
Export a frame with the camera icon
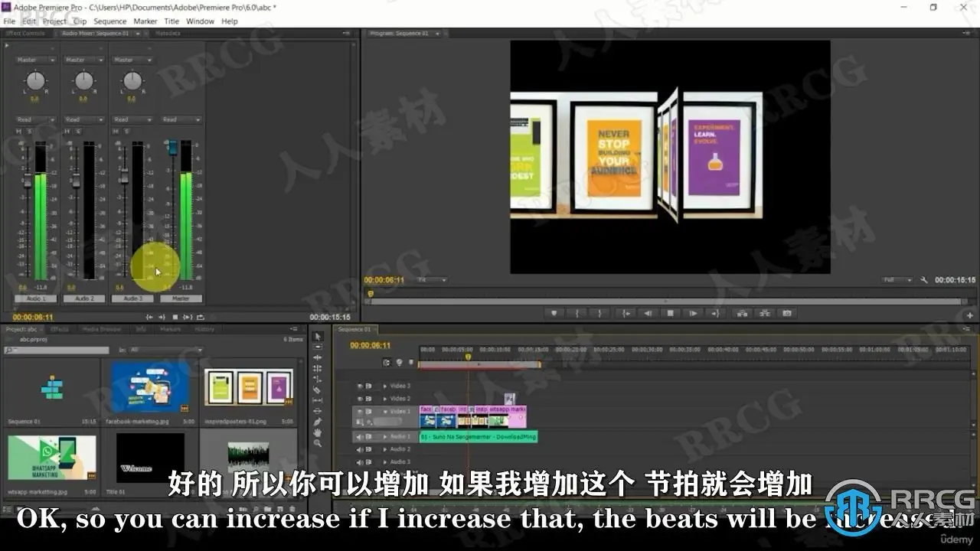(786, 313)
